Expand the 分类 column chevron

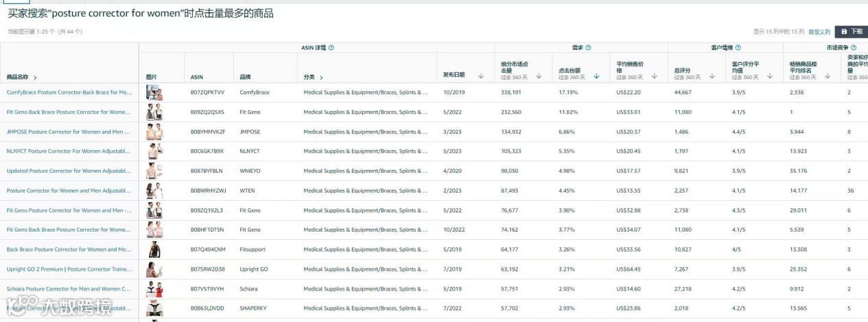click(321, 77)
